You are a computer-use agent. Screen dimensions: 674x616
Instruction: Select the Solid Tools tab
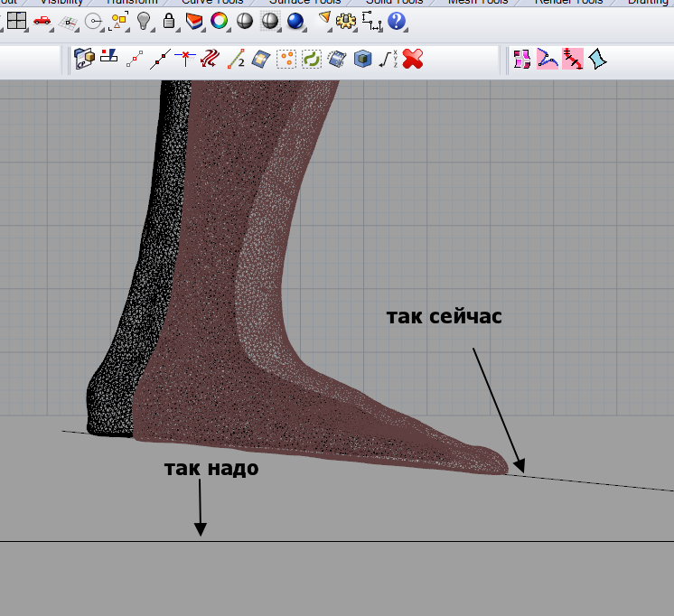(x=395, y=3)
